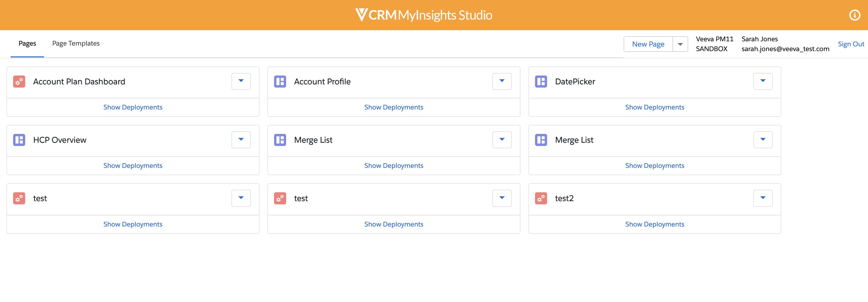Show Deployments for the Account Profile page
The height and width of the screenshot is (302, 868).
pos(393,107)
